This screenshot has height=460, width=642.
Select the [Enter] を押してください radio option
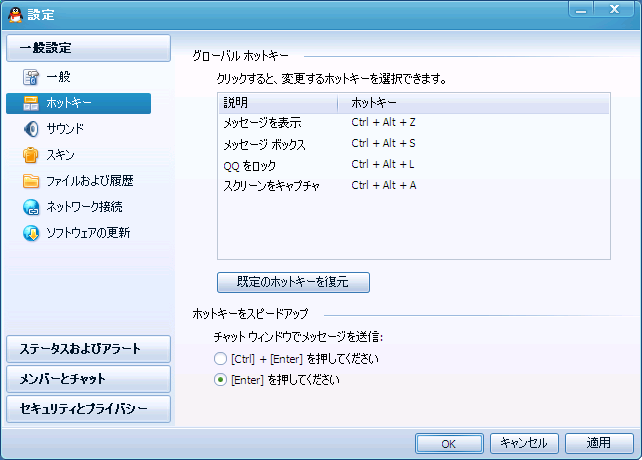(220, 380)
